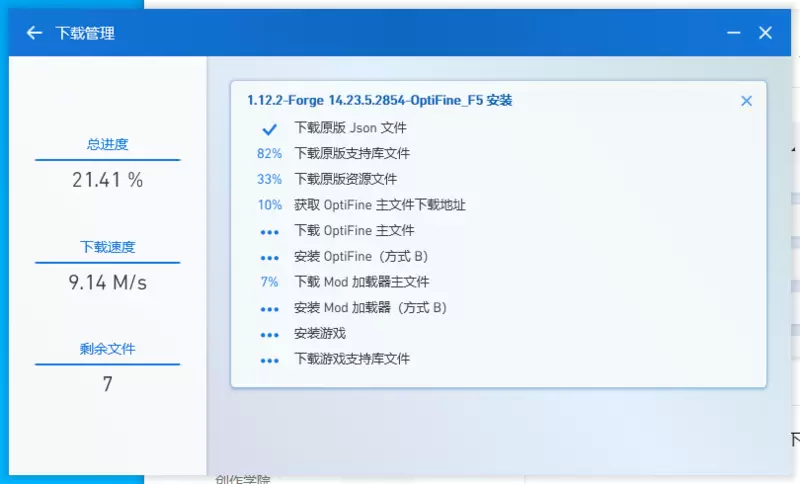Click the checkmark beside 下载原版 Json 文件
Image resolution: width=800 pixels, height=484 pixels.
[x=269, y=129]
